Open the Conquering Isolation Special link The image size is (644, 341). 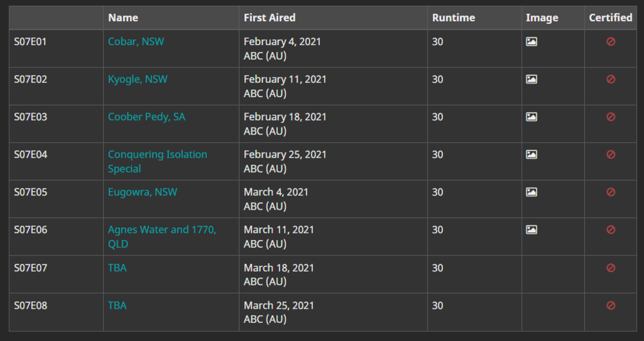click(157, 161)
